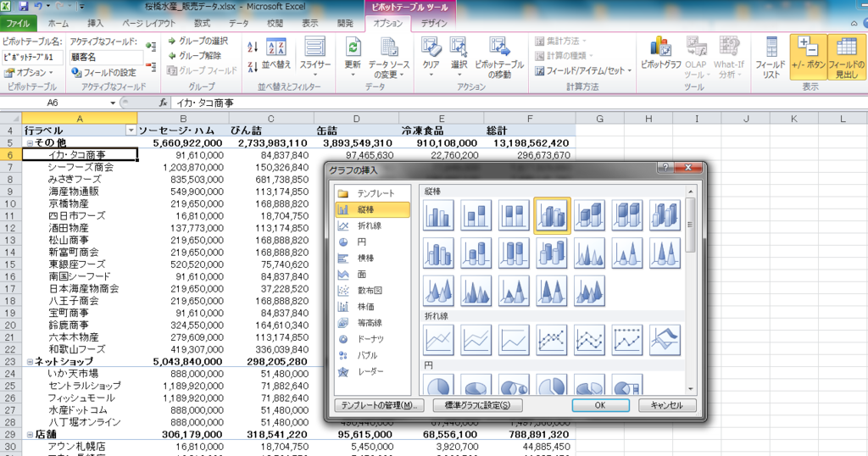Screen dimensions: 868x456
Task: Open the デザイン PivotTable tab
Action: [x=434, y=23]
